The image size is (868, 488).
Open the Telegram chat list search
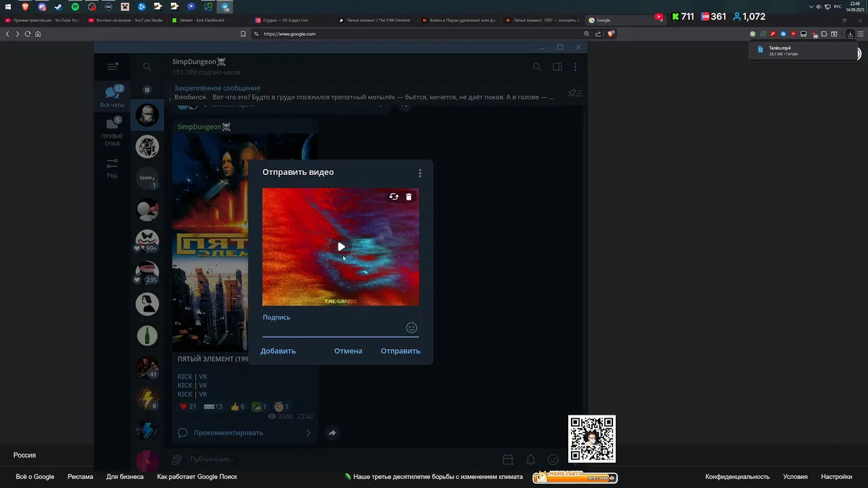point(147,66)
